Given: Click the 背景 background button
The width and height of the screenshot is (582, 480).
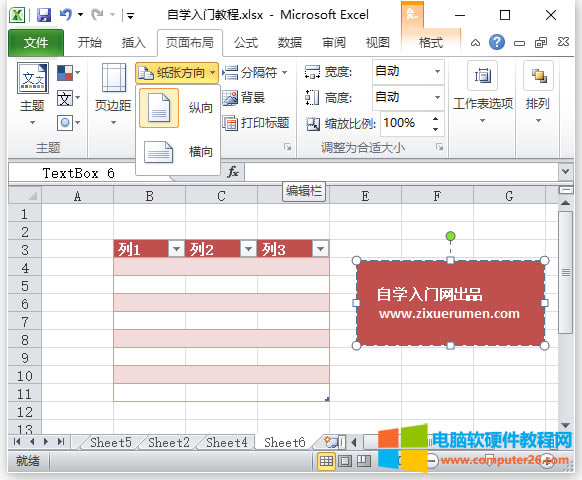Looking at the screenshot, I should click(x=244, y=98).
